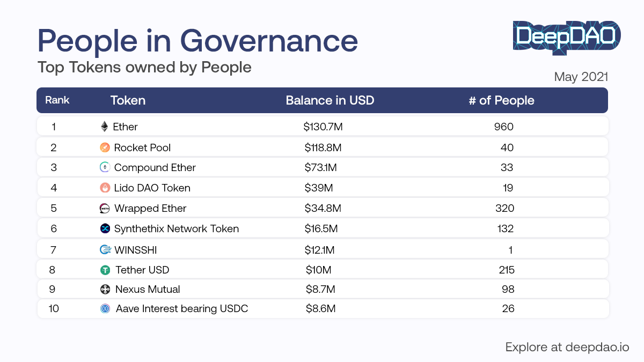Select the Ether token name
This screenshot has height=362, width=644.
click(x=125, y=127)
